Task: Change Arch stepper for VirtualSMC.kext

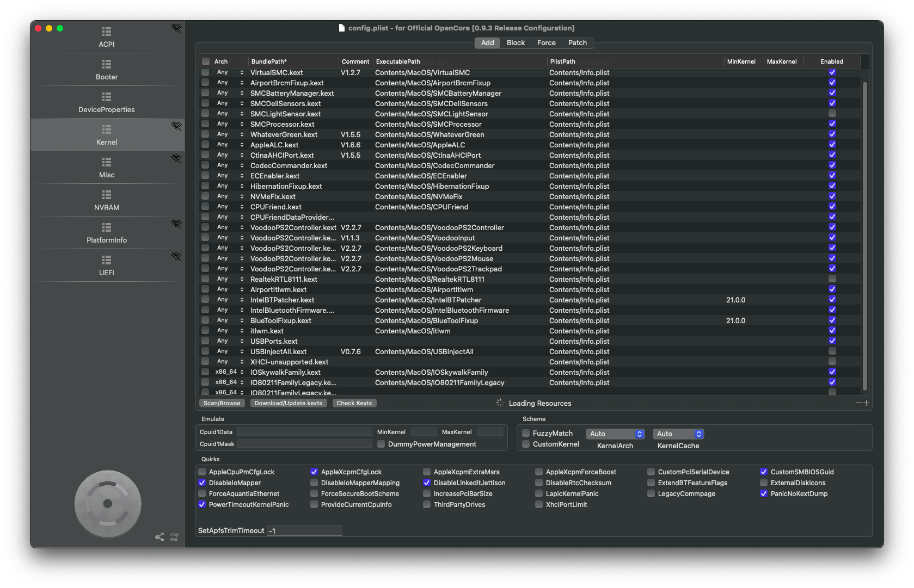Action: [242, 72]
